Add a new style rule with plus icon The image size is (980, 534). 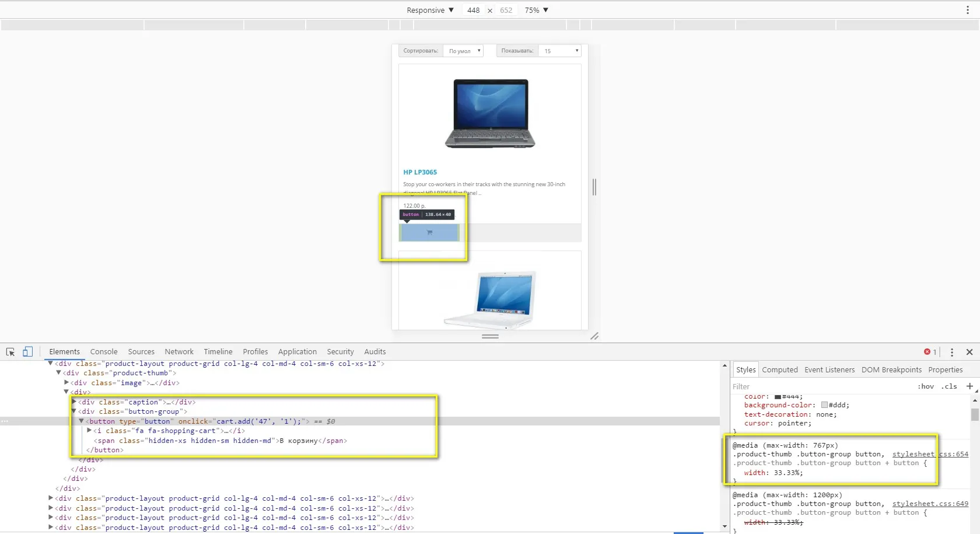(970, 386)
